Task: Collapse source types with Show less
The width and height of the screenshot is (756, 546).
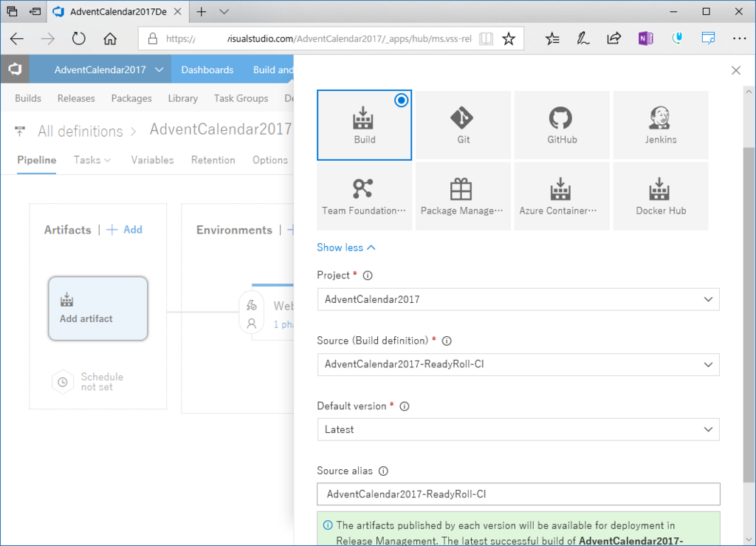Action: [x=346, y=248]
